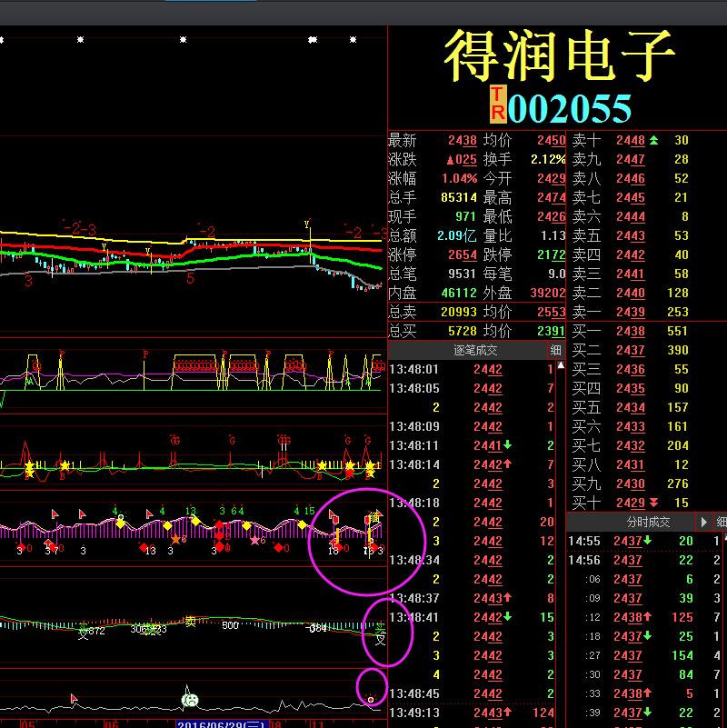Click the 今开 value 2429

point(551,178)
